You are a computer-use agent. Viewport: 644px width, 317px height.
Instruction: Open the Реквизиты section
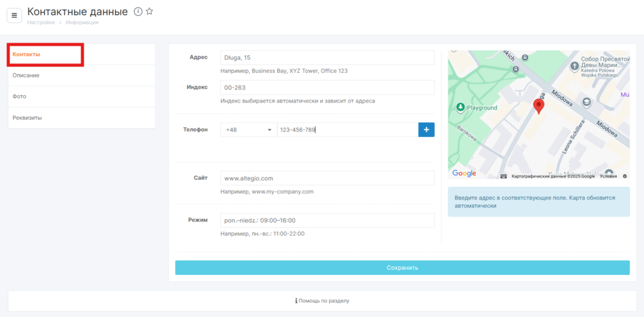point(28,118)
